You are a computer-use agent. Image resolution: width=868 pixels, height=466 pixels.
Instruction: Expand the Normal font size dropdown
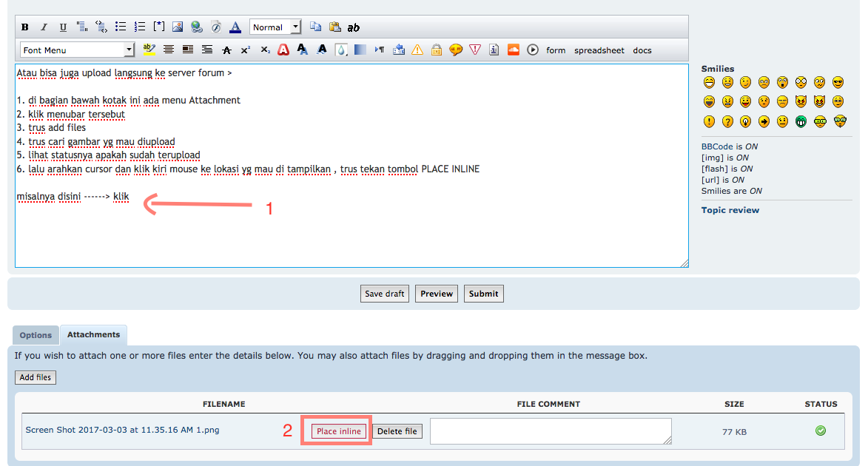coord(275,27)
